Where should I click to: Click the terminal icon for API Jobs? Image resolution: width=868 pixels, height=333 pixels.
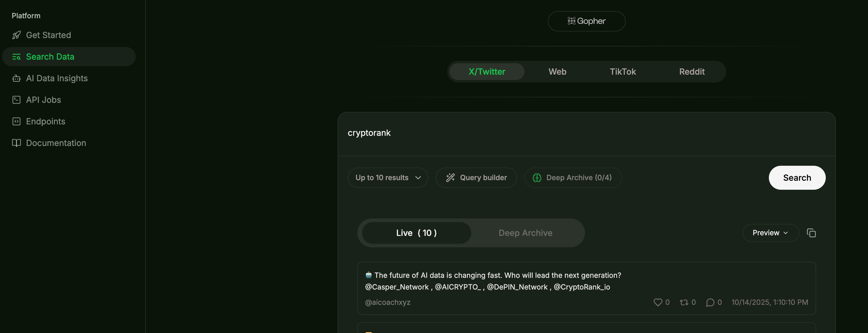tap(16, 100)
